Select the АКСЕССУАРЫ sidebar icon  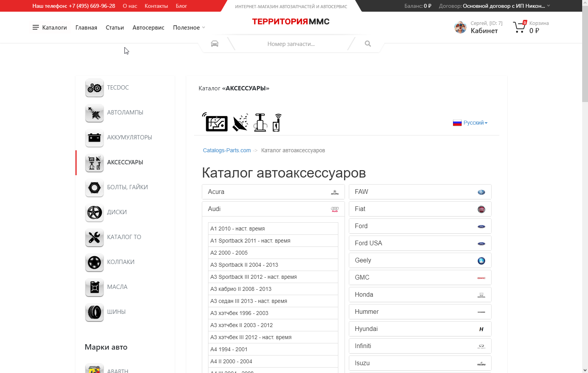click(x=94, y=163)
